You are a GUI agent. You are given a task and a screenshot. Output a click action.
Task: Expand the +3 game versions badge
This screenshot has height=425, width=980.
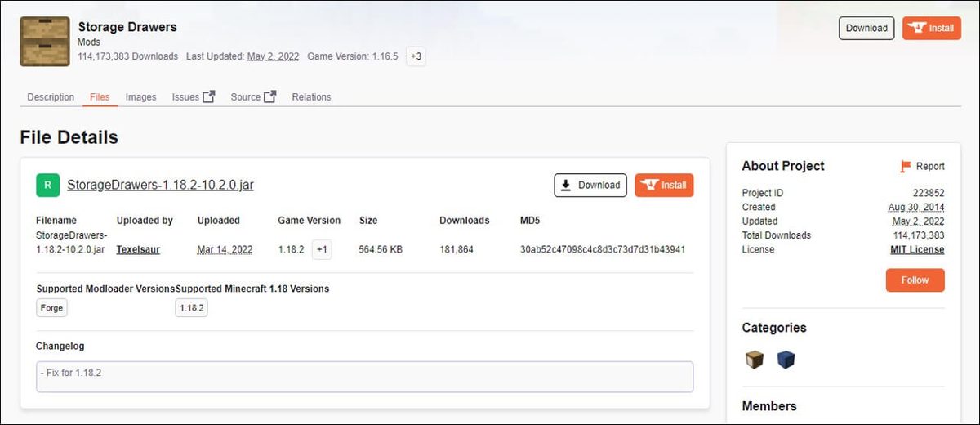[416, 56]
